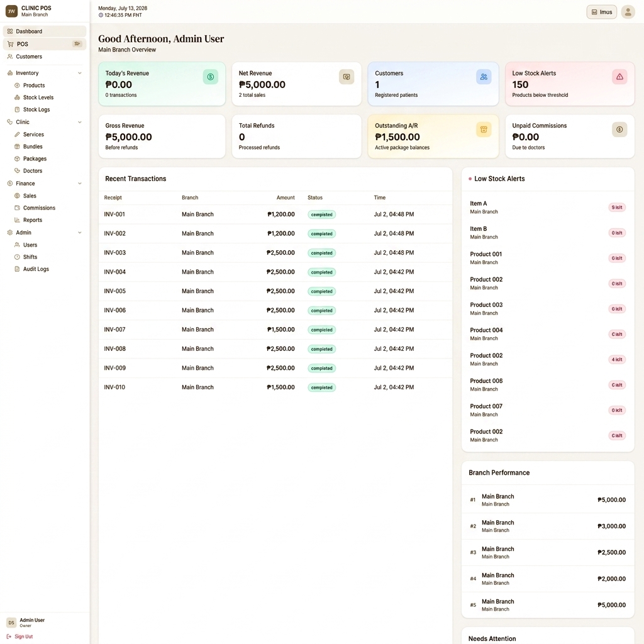Click the Unpaid Commissions coin icon

619,130
